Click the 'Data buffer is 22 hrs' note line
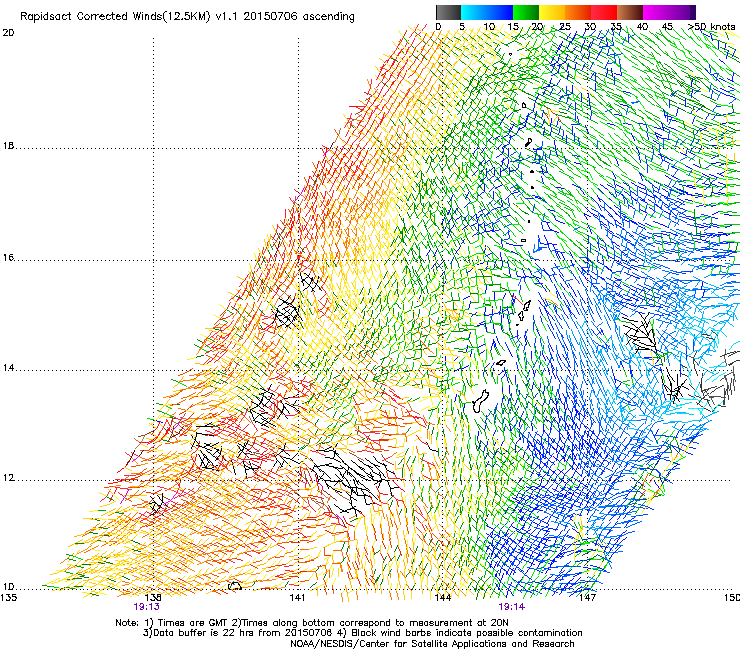Viewport: 740px width, 650px height. (362, 633)
